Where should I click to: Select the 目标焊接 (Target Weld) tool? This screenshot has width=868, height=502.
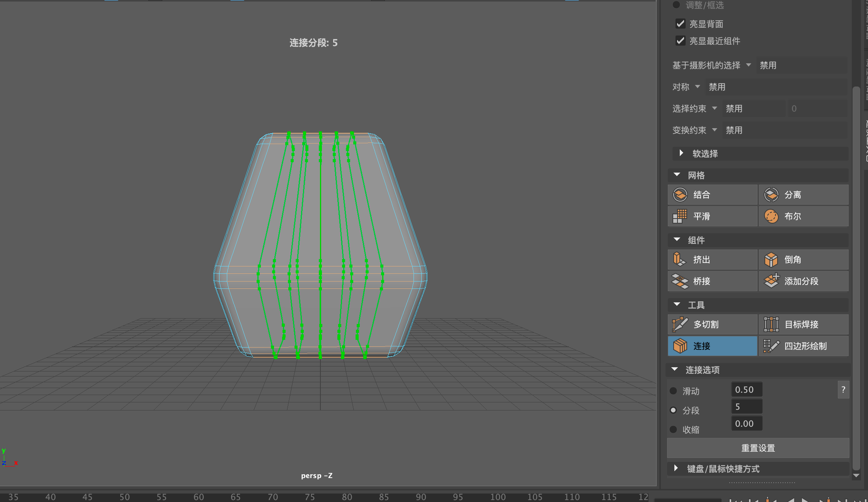click(771, 324)
